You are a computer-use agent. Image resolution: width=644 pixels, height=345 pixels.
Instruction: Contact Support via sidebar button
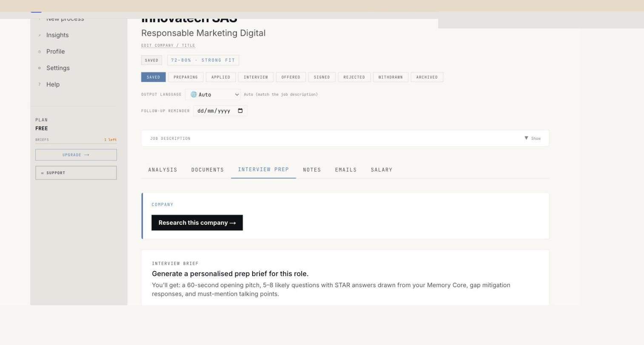coord(76,173)
